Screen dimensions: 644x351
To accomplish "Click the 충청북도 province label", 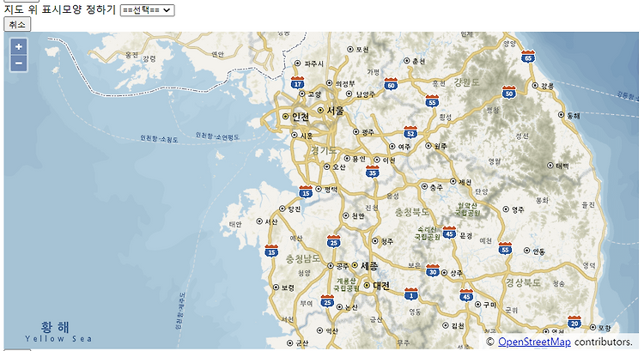I will pos(412,212).
